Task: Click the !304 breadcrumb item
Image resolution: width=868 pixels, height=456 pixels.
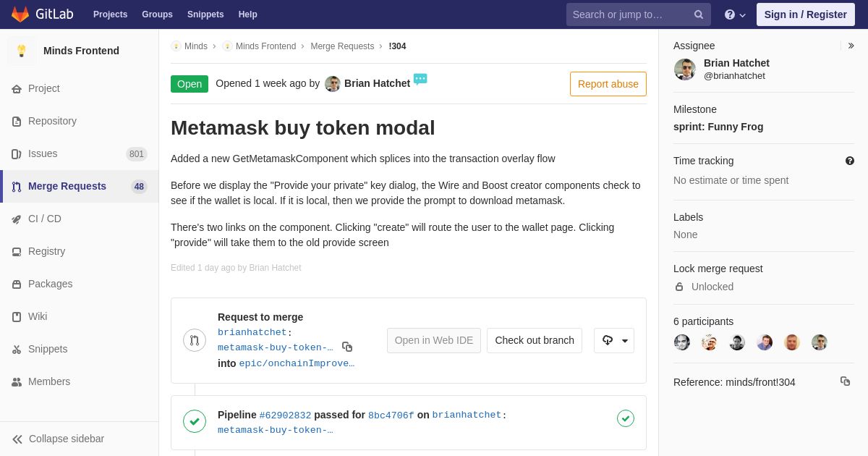Action: point(397,46)
